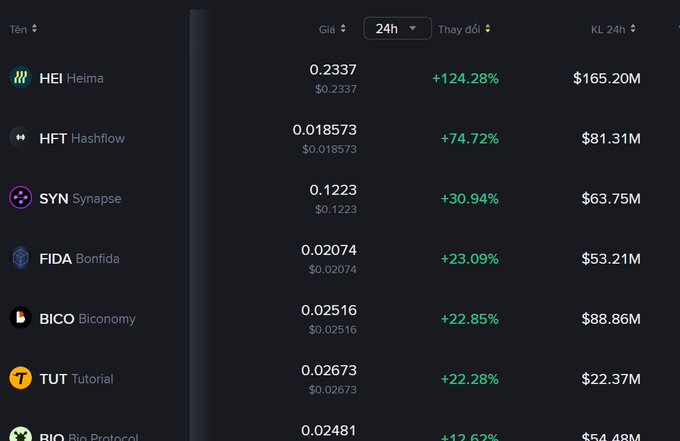Viewport: 680px width, 441px height.
Task: Click the $81.31M volume value
Action: (x=611, y=138)
